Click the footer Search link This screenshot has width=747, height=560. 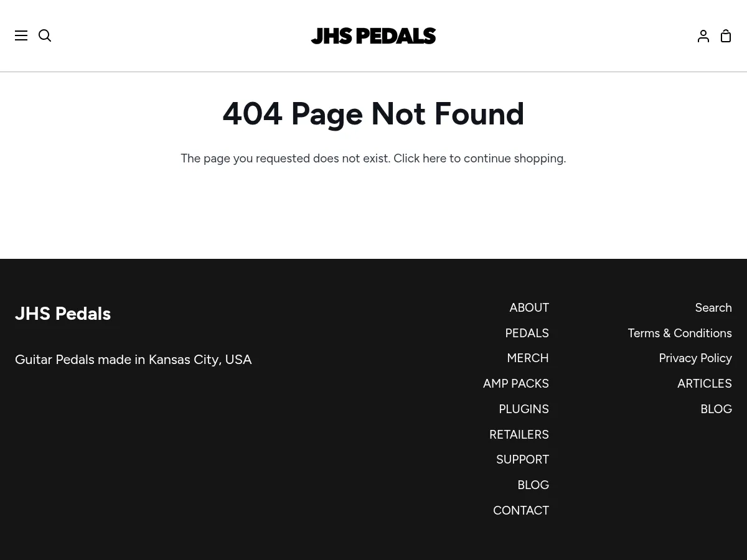pyautogui.click(x=713, y=308)
